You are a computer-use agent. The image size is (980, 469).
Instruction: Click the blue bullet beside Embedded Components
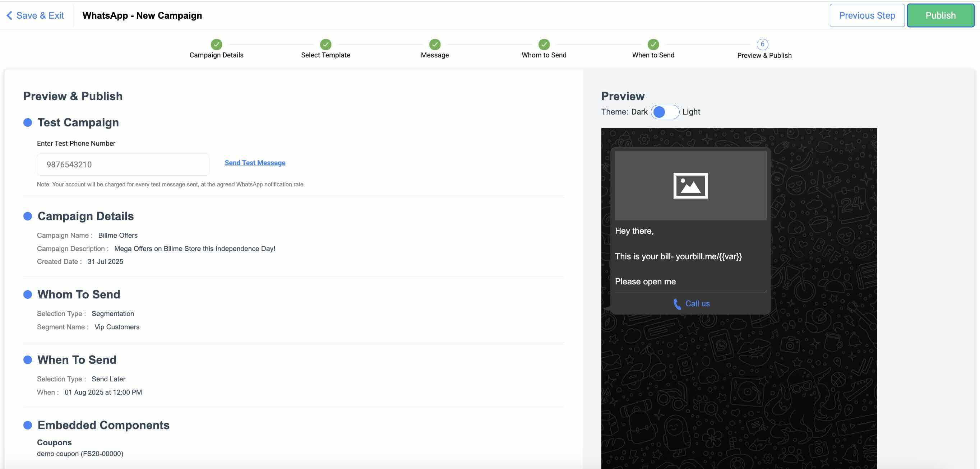pyautogui.click(x=27, y=425)
